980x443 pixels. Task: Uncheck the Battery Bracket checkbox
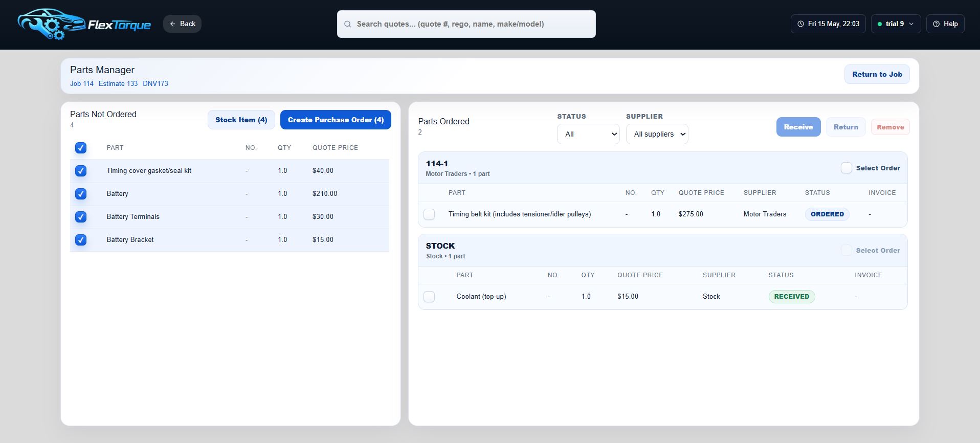tap(81, 240)
